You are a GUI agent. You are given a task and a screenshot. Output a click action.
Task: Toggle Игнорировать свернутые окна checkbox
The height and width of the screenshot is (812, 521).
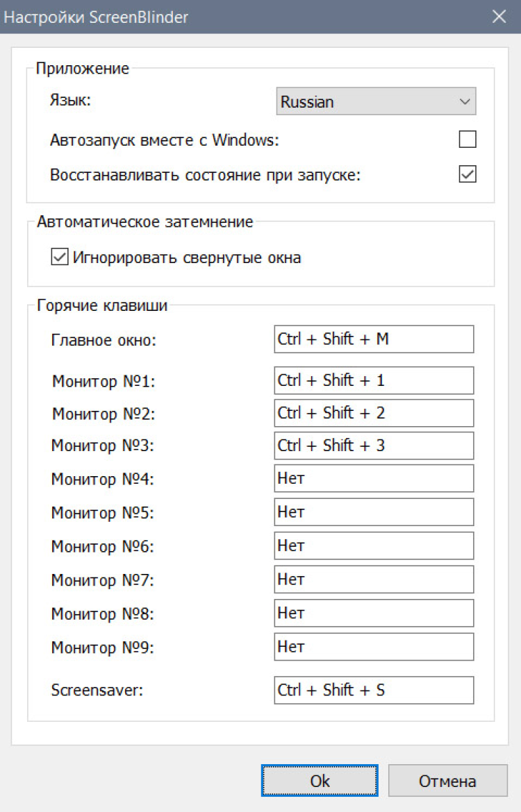(59, 257)
